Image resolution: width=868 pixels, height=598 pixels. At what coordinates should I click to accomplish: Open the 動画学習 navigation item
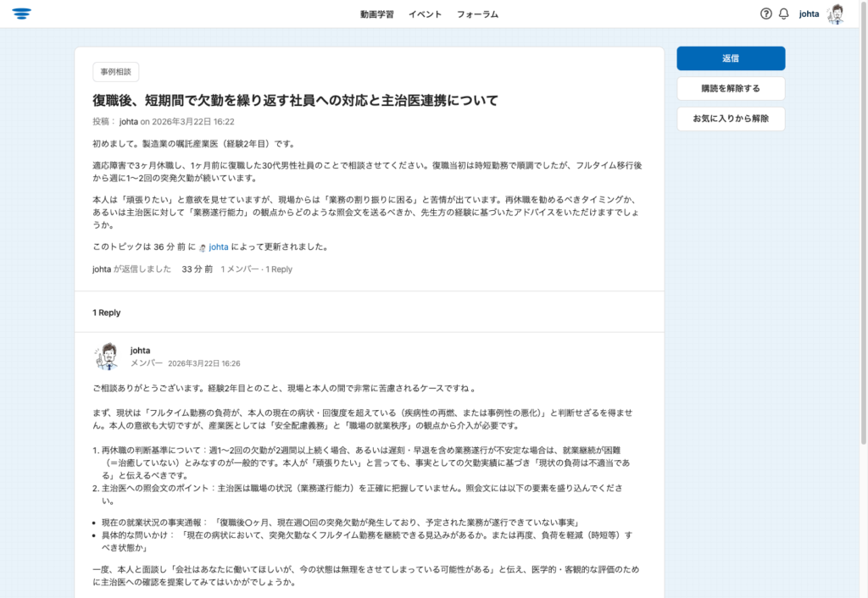tap(376, 14)
